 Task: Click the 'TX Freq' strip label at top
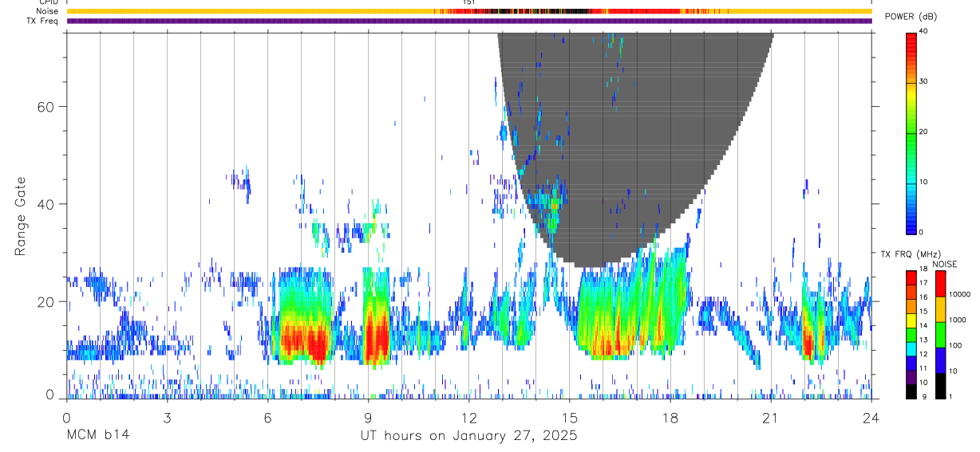pos(43,21)
